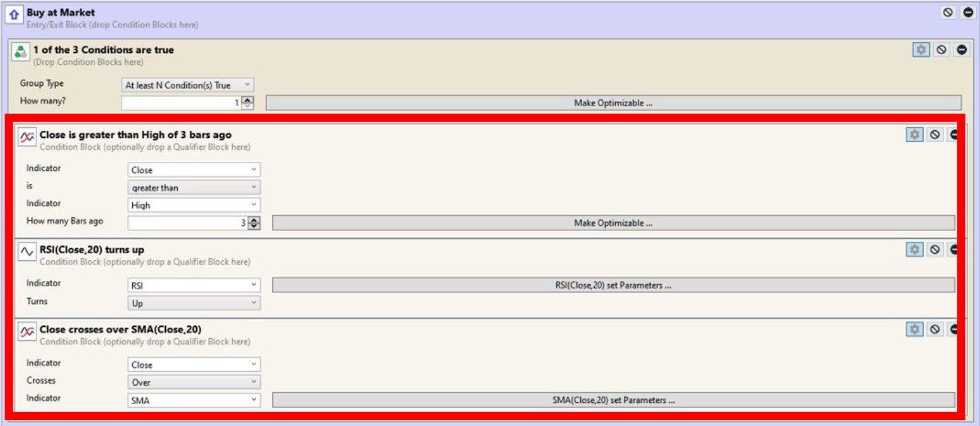
Task: Open the High indicator dropdown
Action: coord(194,205)
